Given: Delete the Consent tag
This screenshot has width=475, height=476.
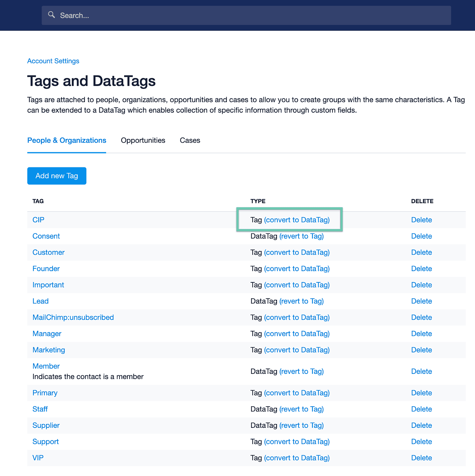Looking at the screenshot, I should [x=421, y=236].
